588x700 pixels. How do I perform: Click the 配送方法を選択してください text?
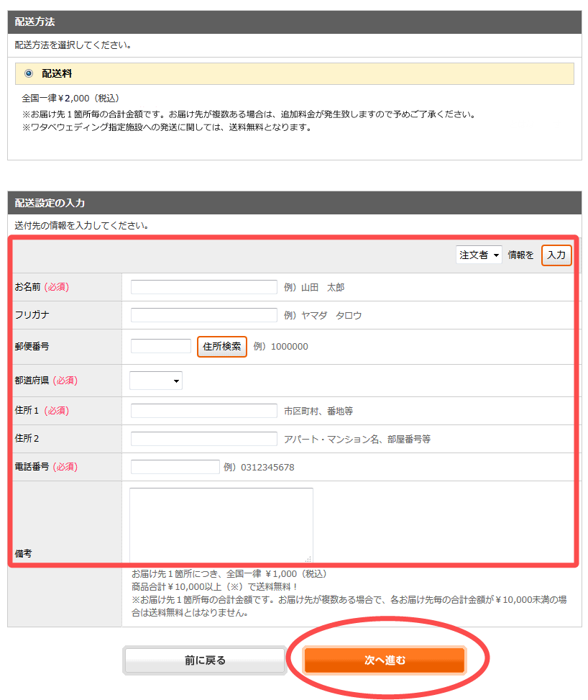tap(73, 45)
